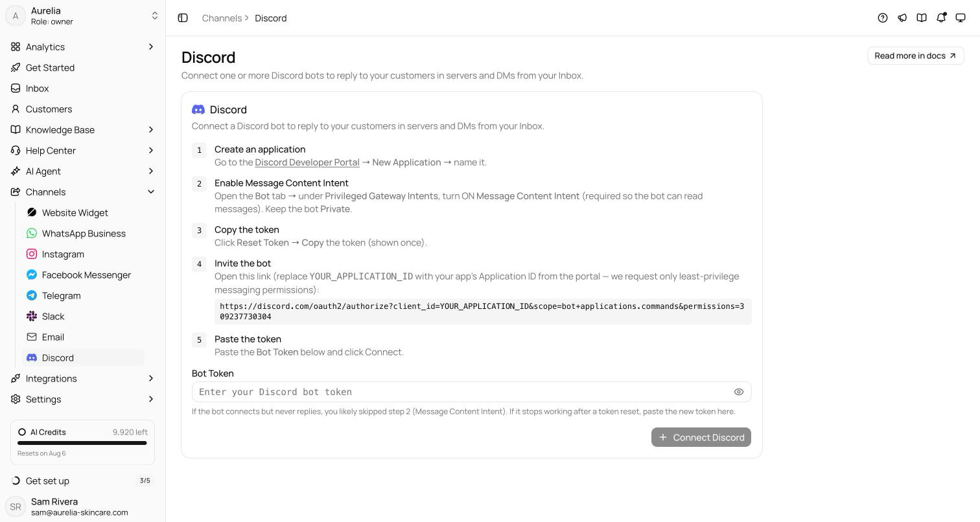
Task: Click the 'Resets on Aug 6' text
Action: (41, 453)
